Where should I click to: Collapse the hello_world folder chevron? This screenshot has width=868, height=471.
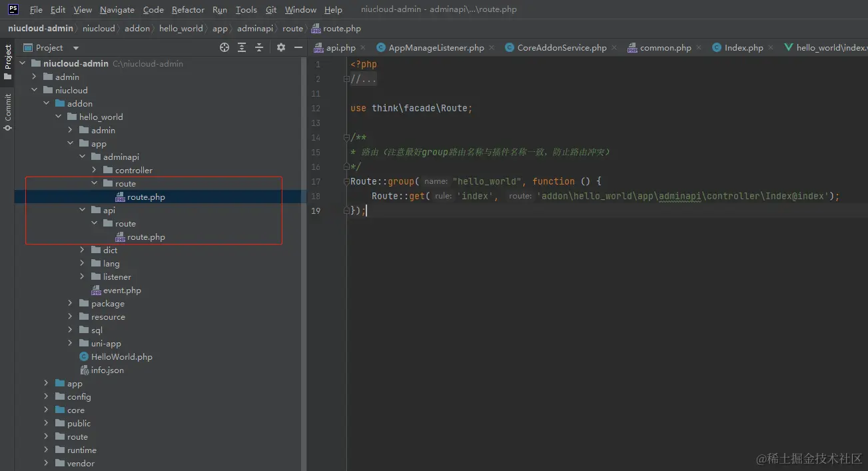pyautogui.click(x=58, y=117)
